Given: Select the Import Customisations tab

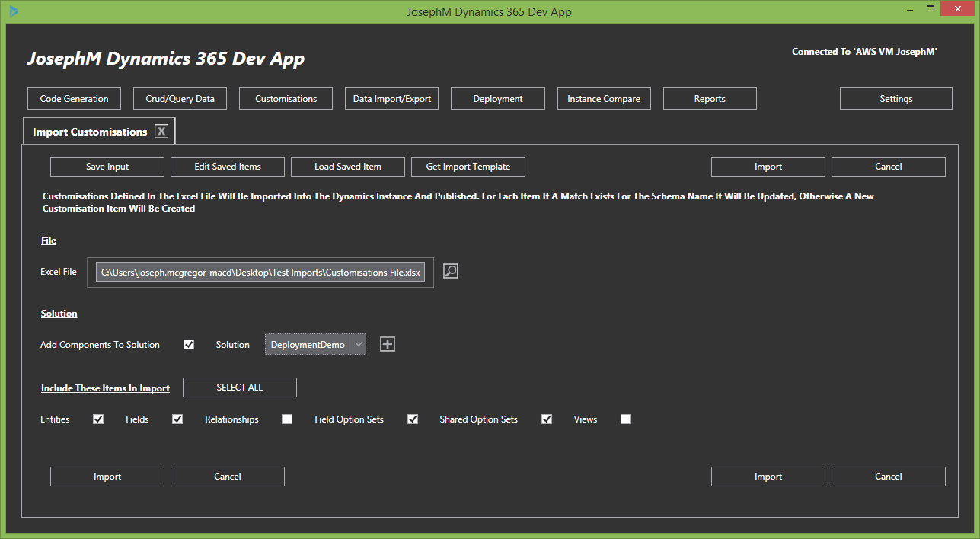Looking at the screenshot, I should (90, 132).
